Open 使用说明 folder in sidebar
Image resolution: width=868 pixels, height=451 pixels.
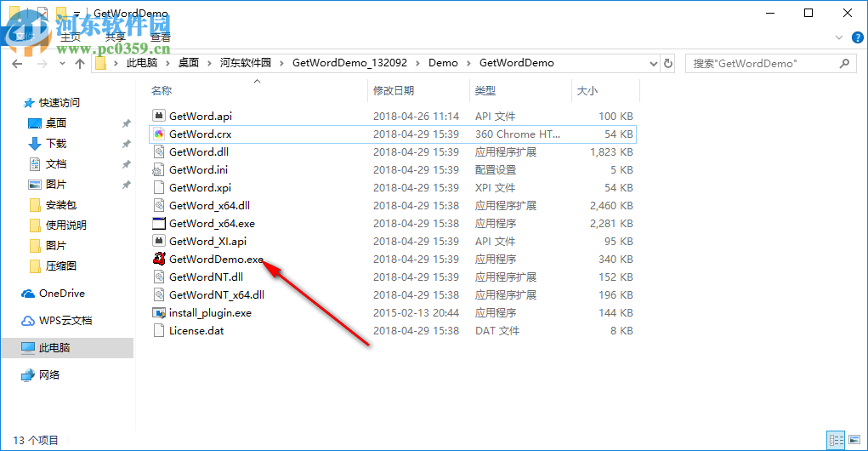pos(65,225)
